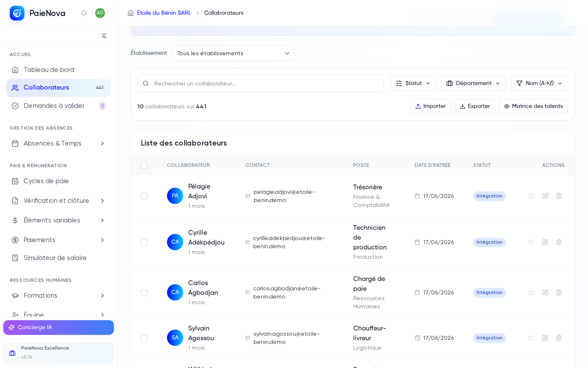This screenshot has width=588, height=368.
Task: Star Cyrille Adékpédjou as favorite
Action: click(x=531, y=242)
